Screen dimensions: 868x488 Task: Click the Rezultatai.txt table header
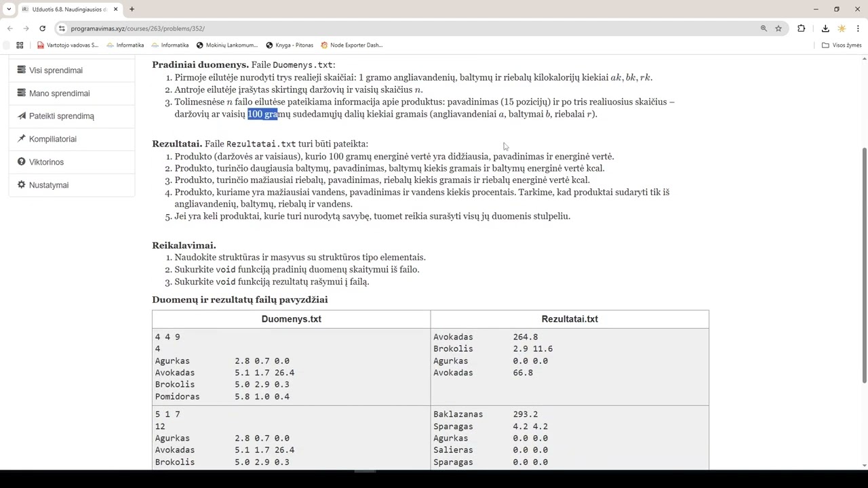pos(570,319)
